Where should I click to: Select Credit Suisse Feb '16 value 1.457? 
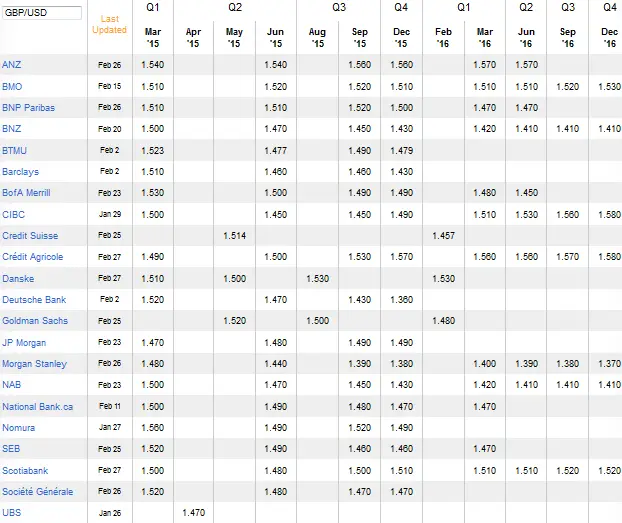click(443, 236)
